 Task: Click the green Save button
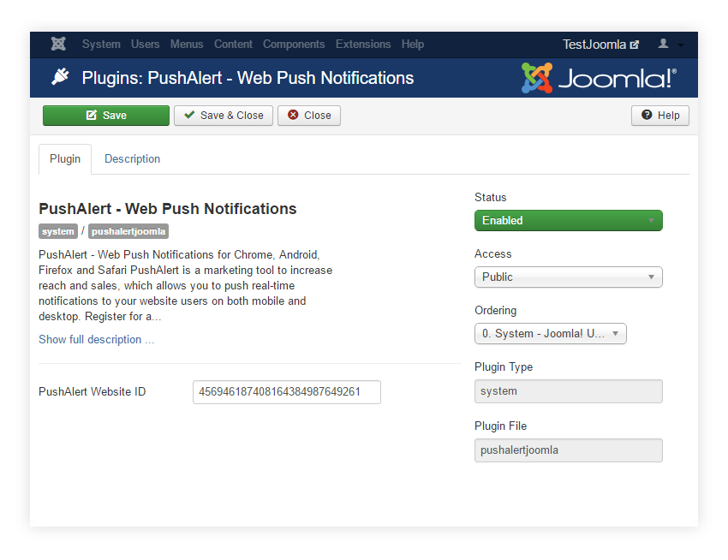106,116
